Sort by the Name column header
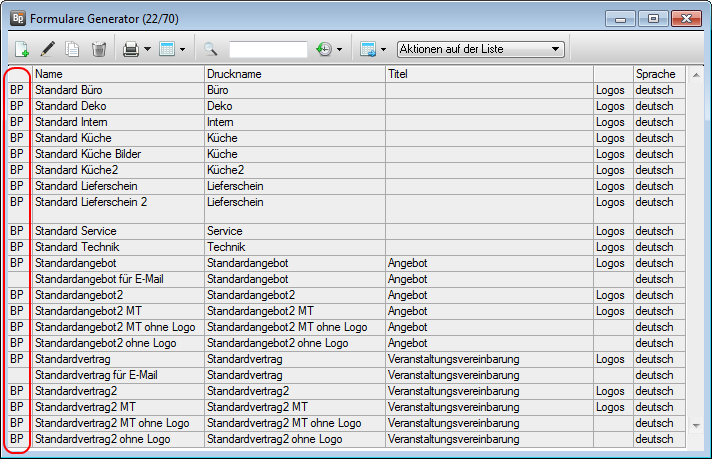This screenshot has height=459, width=712. click(117, 74)
